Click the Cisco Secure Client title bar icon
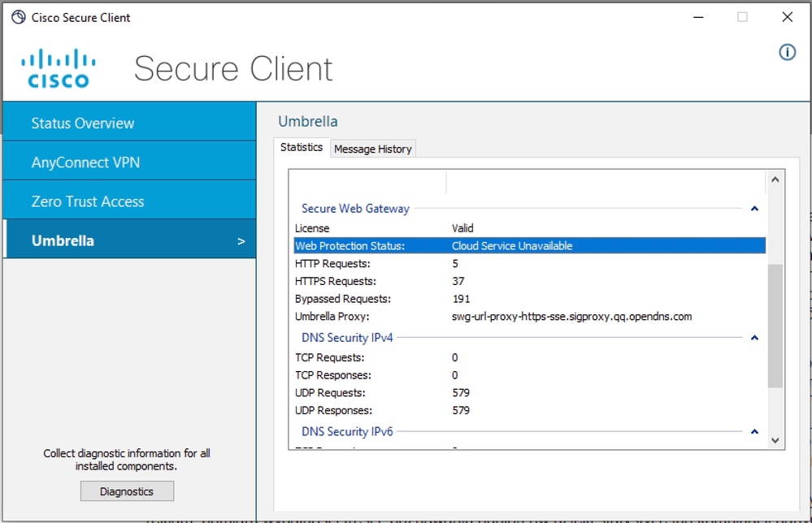The image size is (812, 523). coord(19,17)
